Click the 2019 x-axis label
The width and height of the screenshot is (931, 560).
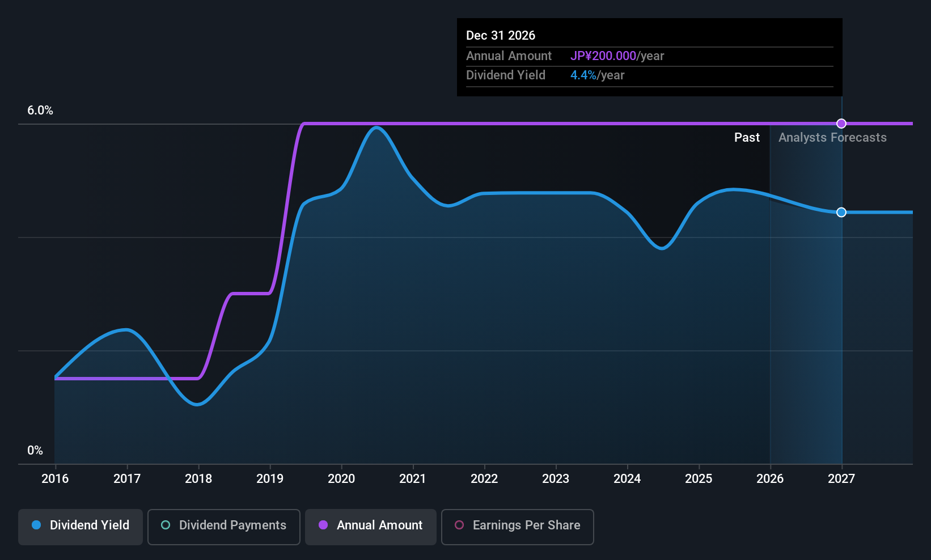tap(270, 479)
